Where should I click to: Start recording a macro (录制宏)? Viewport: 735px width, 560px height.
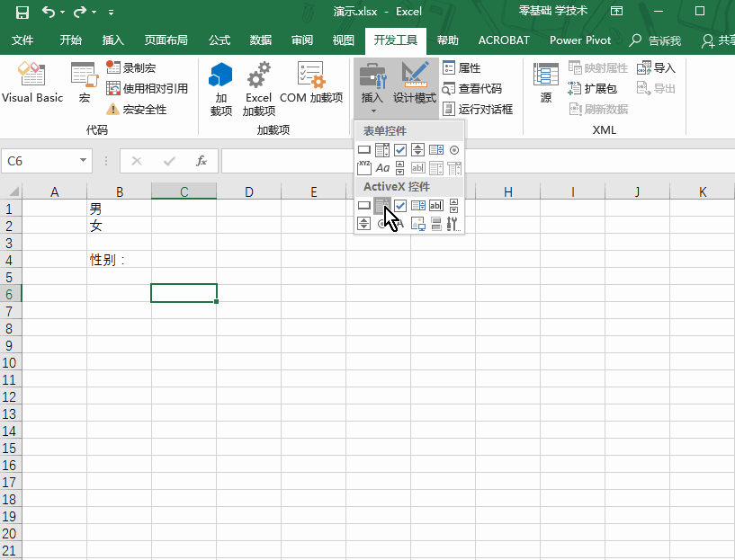[131, 67]
